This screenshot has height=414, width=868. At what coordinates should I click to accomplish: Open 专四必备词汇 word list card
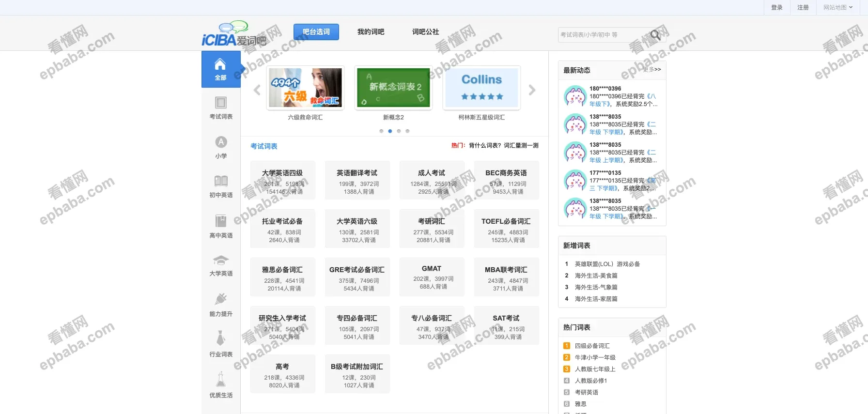tap(357, 326)
